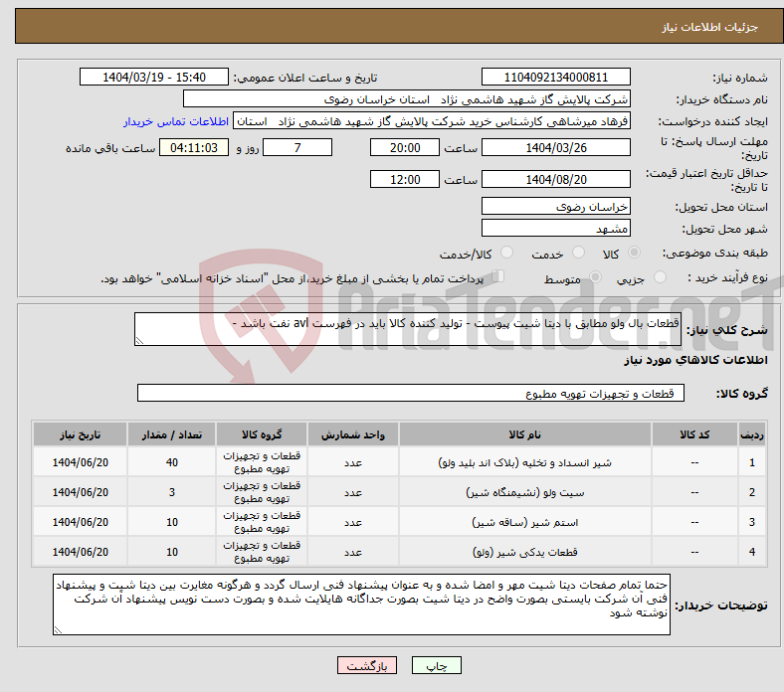This screenshot has width=784, height=692.
Task: Click quantity 40 in row 1
Action: click(x=171, y=462)
